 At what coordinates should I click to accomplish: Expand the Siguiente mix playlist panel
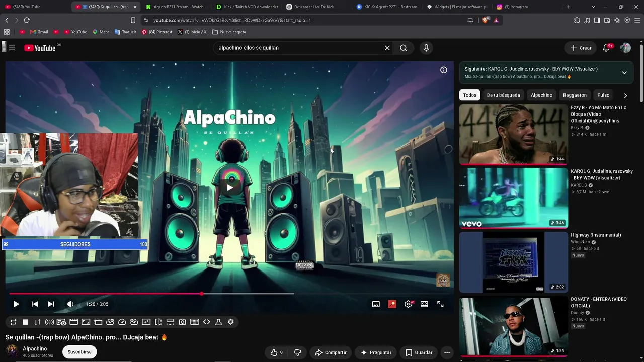click(624, 73)
